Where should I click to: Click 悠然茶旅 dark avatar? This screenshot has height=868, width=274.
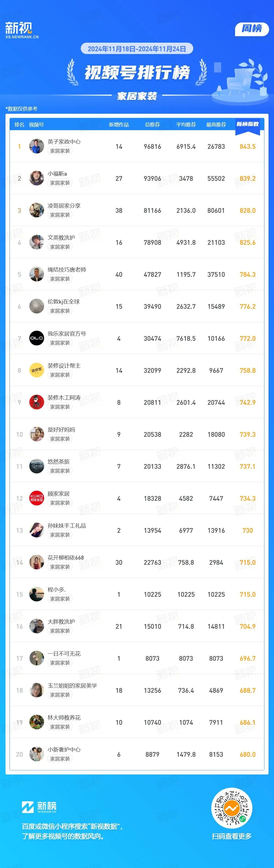pyautogui.click(x=36, y=466)
